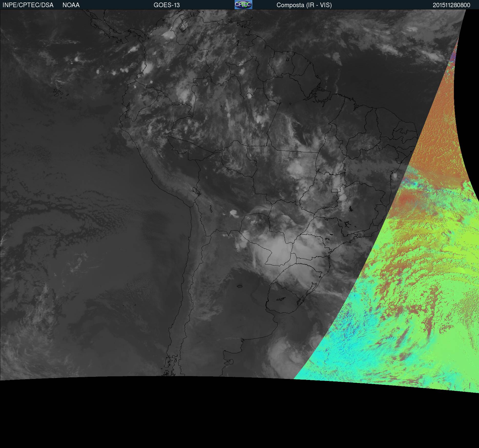The width and height of the screenshot is (479, 448).
Task: Click the Lake Titicaca outline
Action: click(x=196, y=191)
